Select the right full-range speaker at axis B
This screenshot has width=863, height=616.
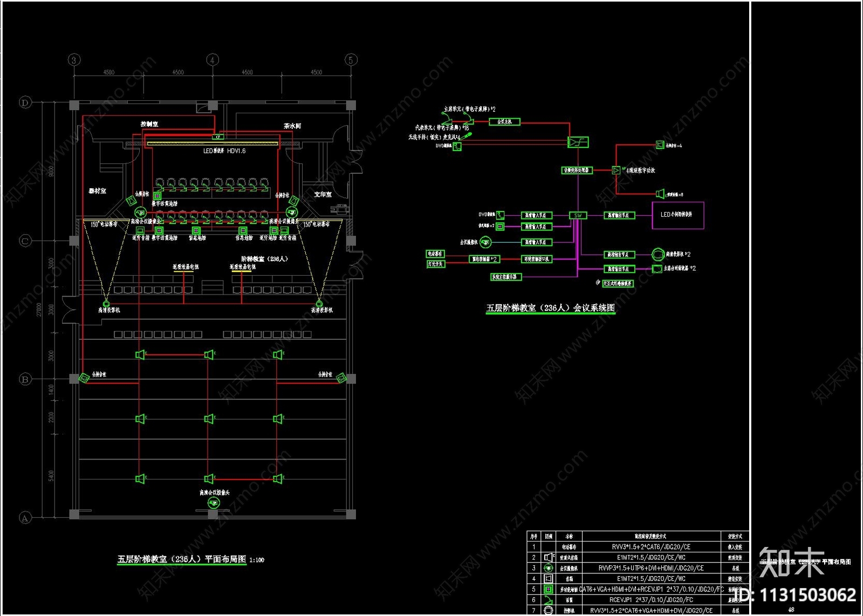pyautogui.click(x=341, y=378)
